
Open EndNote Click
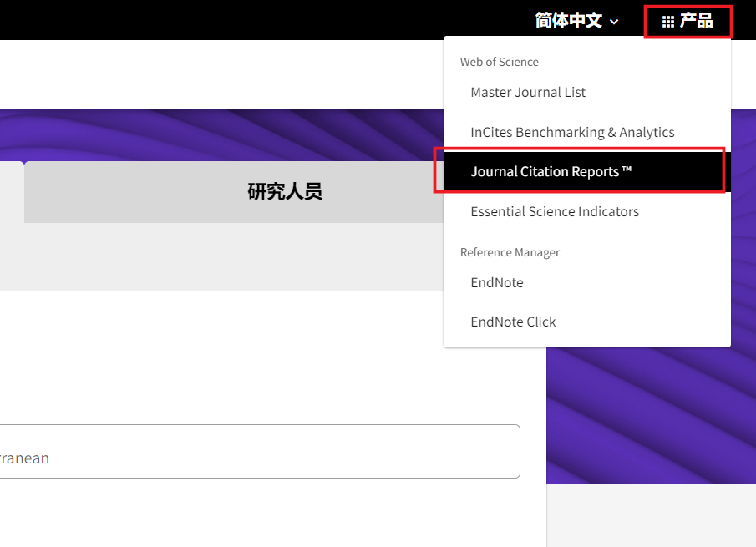[x=586, y=322]
